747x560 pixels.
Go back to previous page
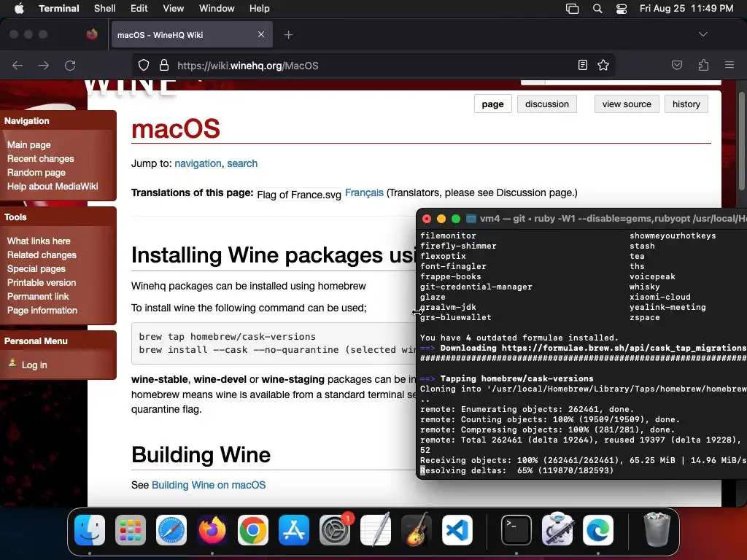(18, 65)
